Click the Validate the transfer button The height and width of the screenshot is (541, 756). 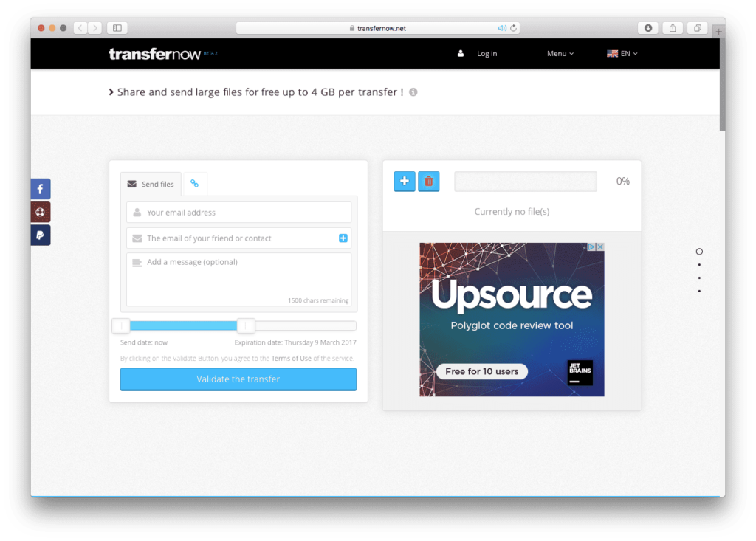pyautogui.click(x=238, y=379)
